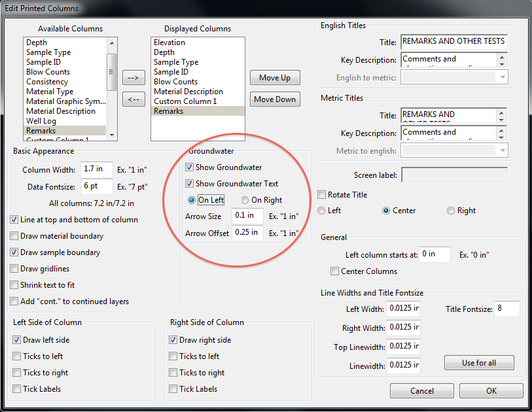Select the On Right radio button

tap(245, 200)
